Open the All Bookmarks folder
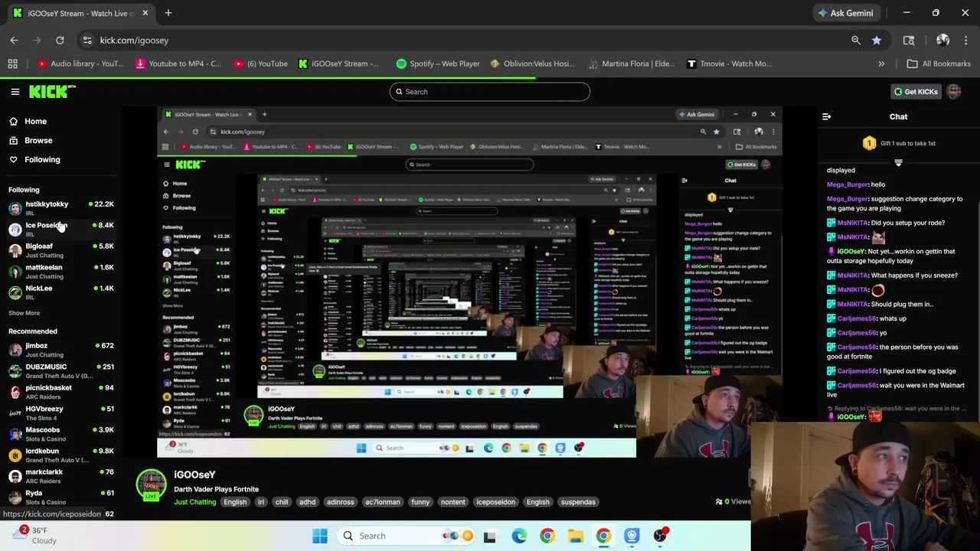Screen dimensions: 980x551 (939, 64)
